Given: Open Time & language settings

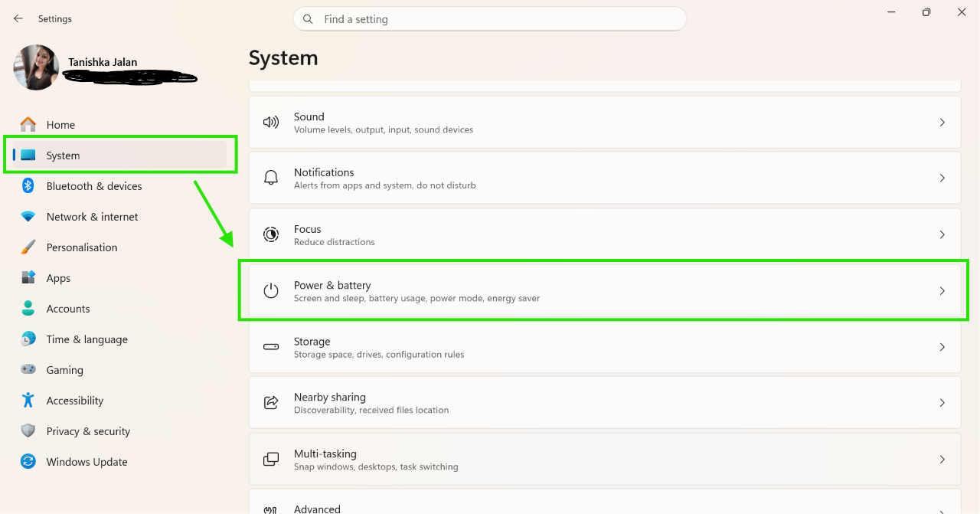Looking at the screenshot, I should coord(120,339).
